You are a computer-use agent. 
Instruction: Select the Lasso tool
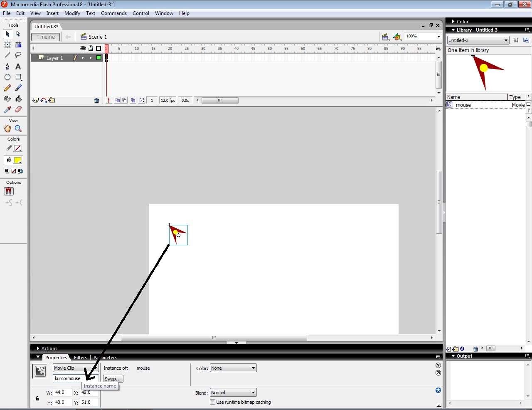18,55
